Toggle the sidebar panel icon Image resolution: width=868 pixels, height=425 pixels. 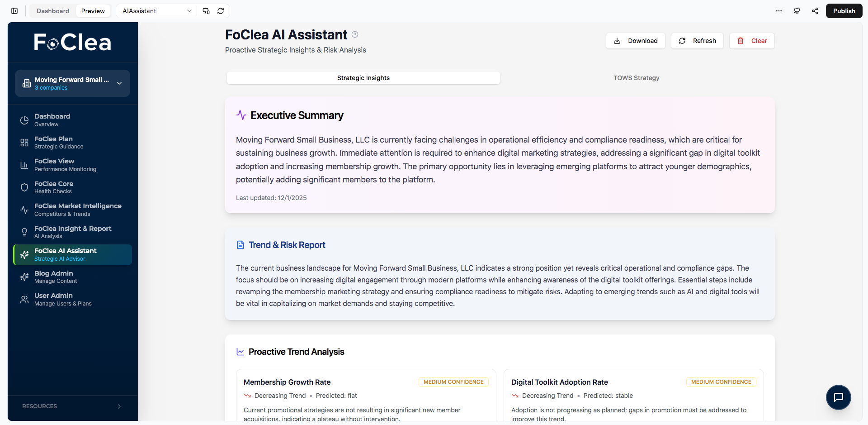click(14, 11)
